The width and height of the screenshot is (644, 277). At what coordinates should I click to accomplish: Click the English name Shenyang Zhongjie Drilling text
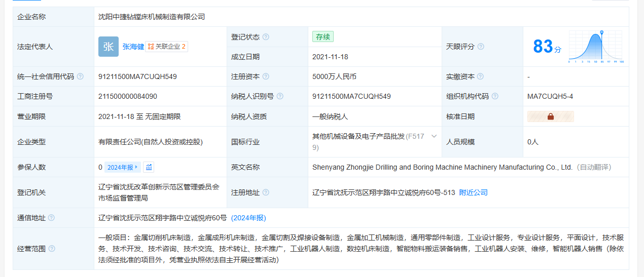coord(442,167)
